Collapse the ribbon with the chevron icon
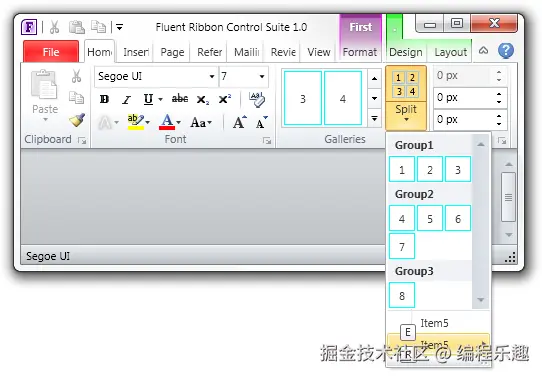Viewport: 542px width, 376px height. tap(483, 51)
